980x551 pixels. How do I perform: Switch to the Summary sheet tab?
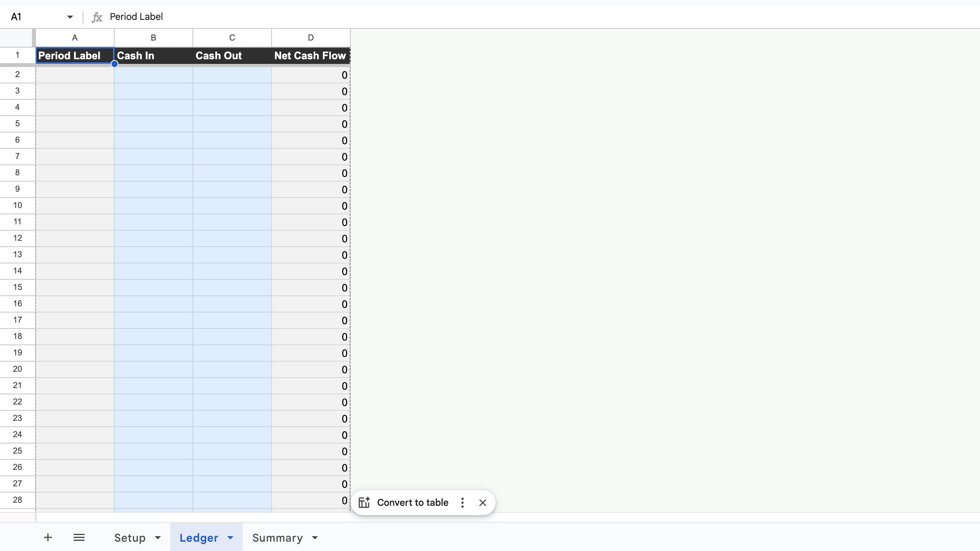point(277,537)
